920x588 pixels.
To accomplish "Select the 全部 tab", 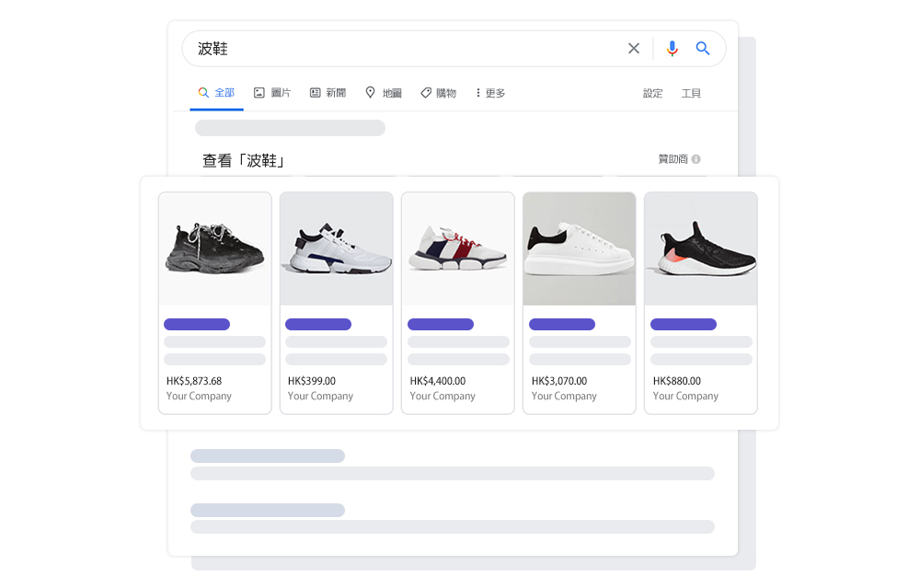I will (x=216, y=93).
